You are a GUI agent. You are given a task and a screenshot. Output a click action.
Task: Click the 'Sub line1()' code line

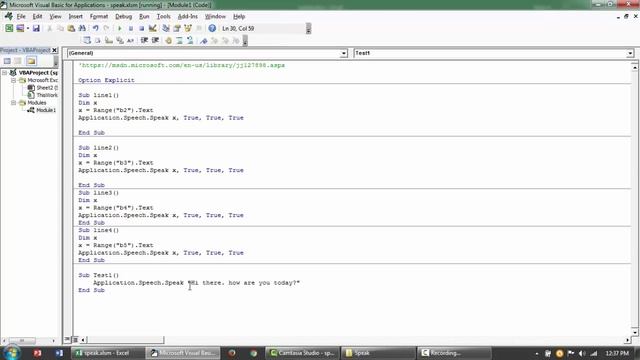pyautogui.click(x=98, y=95)
